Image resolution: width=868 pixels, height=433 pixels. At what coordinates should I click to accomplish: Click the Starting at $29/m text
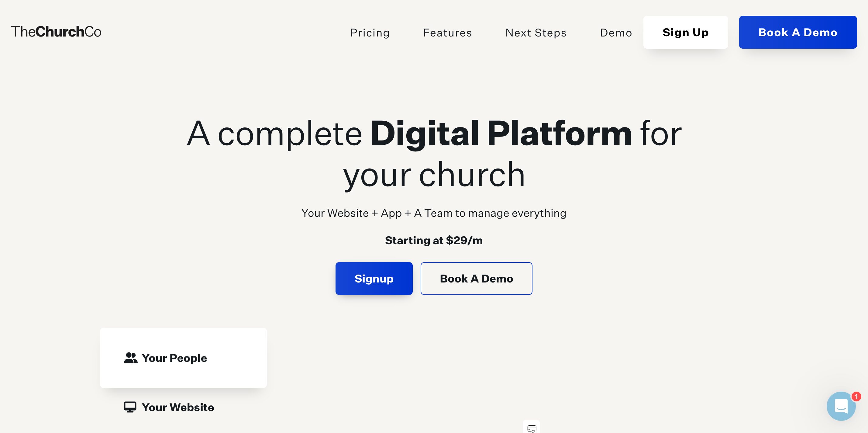point(434,241)
